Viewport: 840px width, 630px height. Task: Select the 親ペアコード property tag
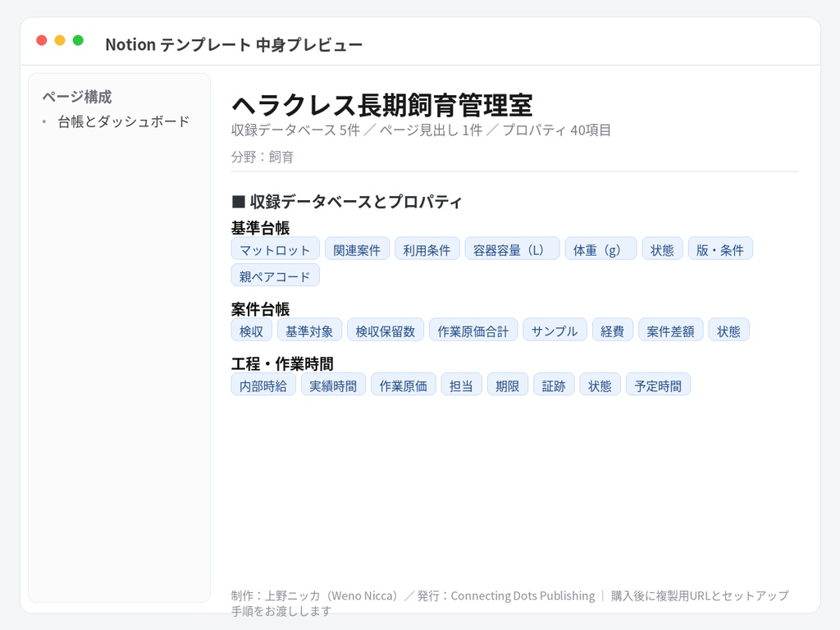point(276,275)
